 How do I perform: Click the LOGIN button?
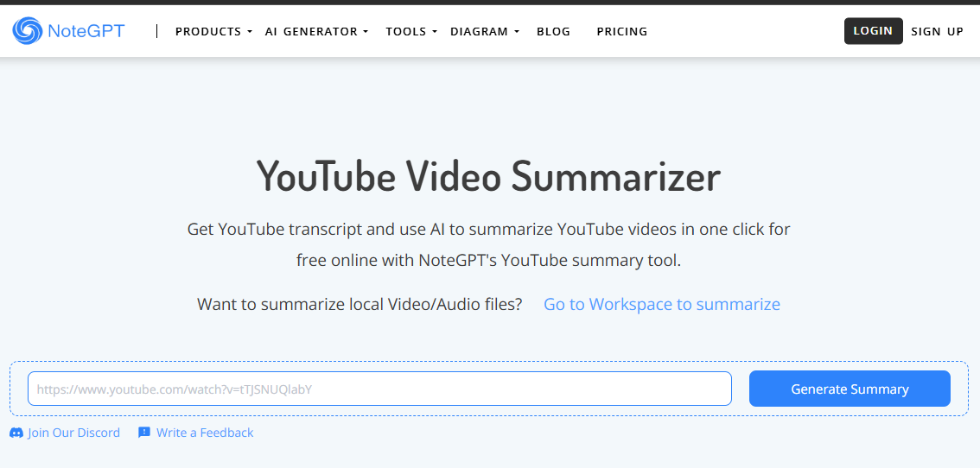[873, 30]
